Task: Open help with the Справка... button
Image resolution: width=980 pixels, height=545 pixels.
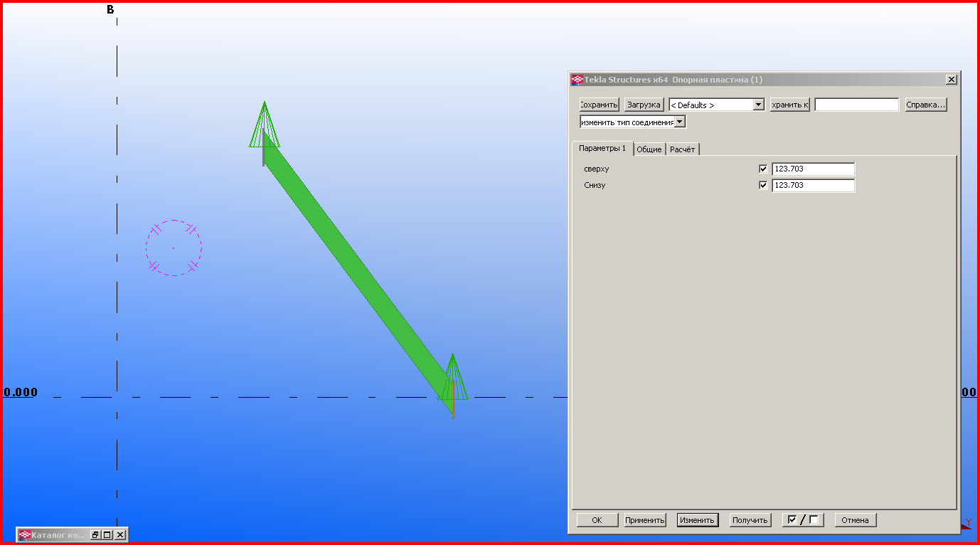Action: point(926,105)
